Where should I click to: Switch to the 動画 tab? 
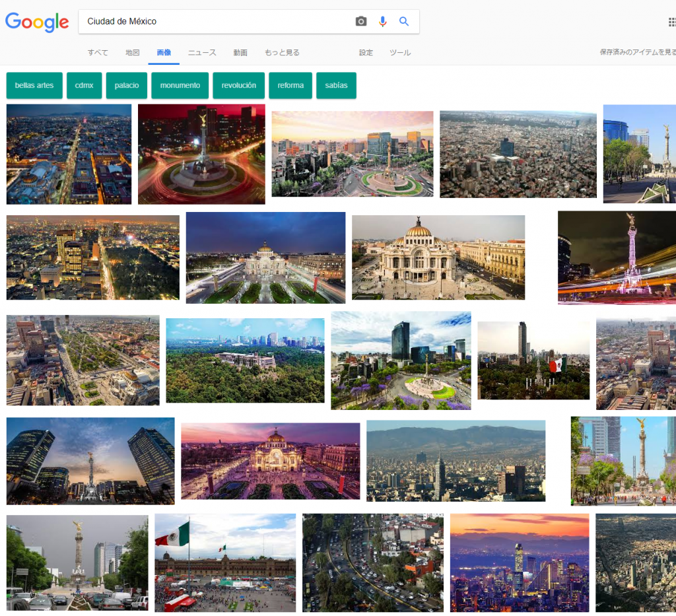[x=240, y=53]
